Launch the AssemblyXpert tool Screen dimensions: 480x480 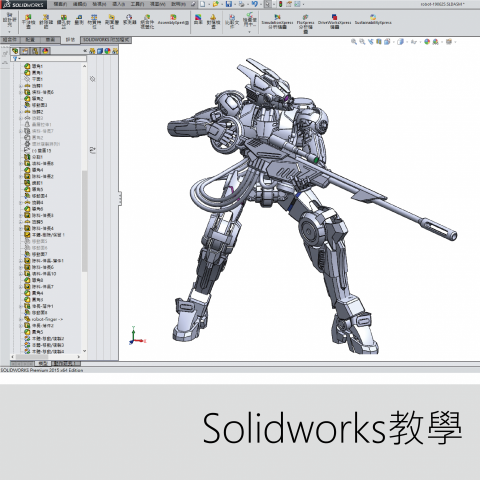[x=173, y=20]
